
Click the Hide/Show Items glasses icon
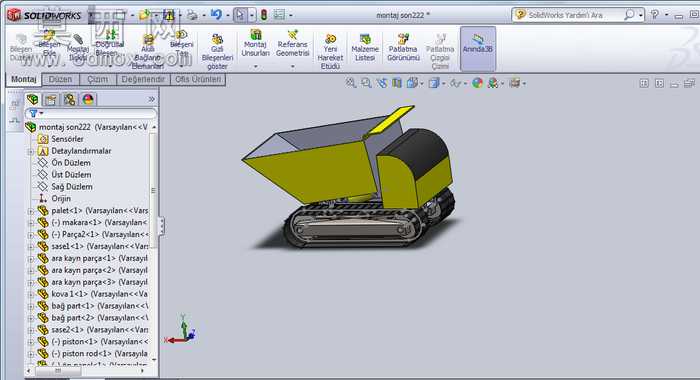point(455,83)
